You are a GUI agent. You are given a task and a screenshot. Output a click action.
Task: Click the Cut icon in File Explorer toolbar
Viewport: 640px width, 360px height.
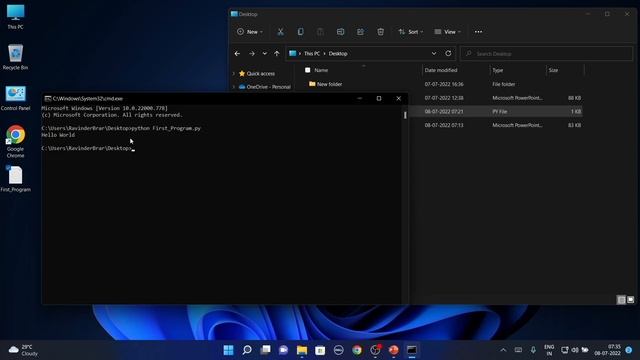(x=280, y=32)
